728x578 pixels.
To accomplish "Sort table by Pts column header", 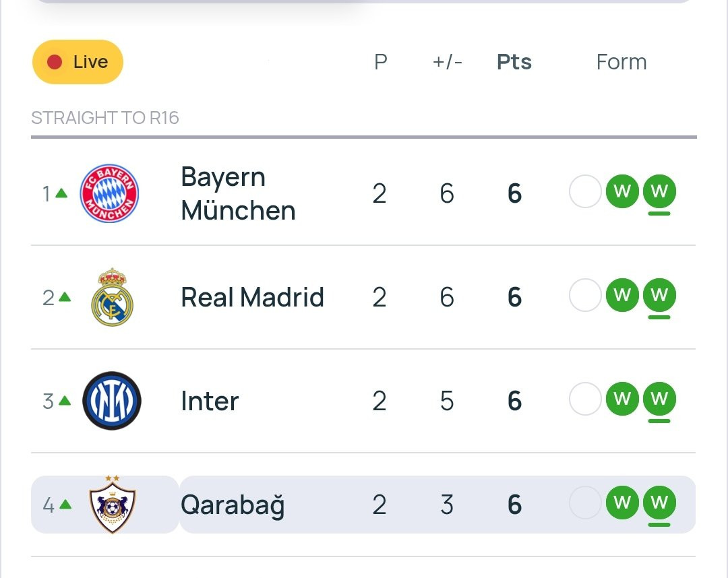I will pyautogui.click(x=514, y=62).
